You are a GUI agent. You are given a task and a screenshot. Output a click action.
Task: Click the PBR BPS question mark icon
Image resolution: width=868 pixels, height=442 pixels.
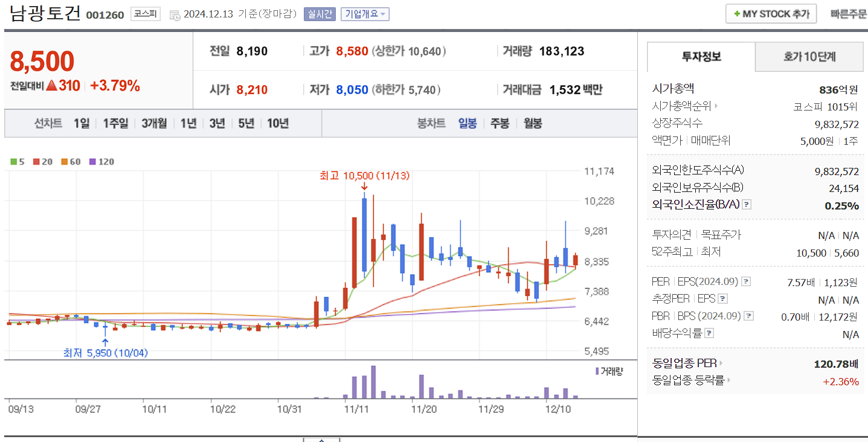[748, 316]
